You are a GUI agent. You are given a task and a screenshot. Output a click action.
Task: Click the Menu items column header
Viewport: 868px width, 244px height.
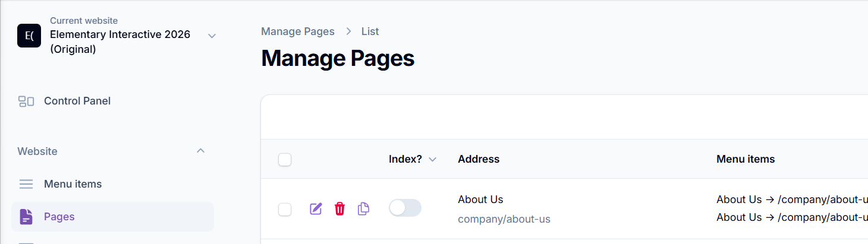pos(746,159)
